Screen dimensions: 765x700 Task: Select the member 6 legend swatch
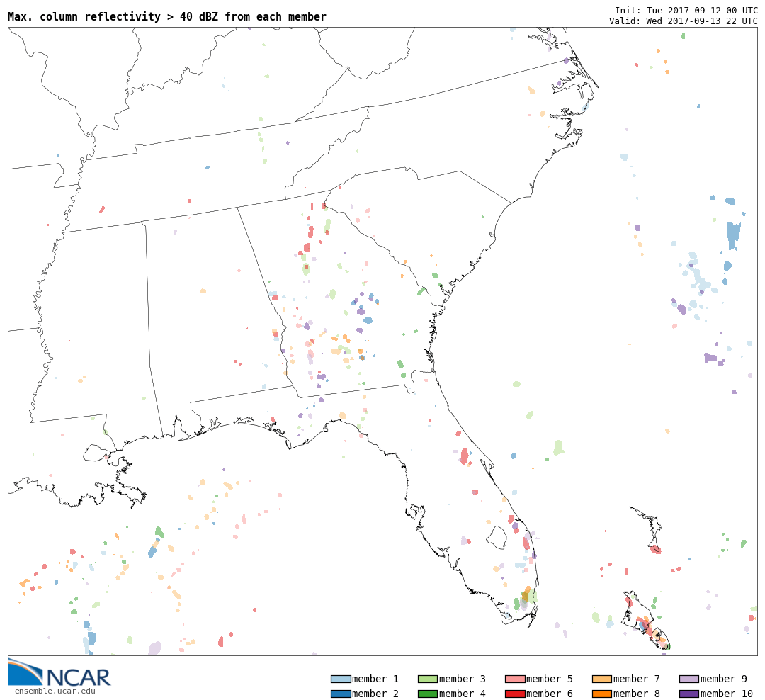tap(515, 694)
